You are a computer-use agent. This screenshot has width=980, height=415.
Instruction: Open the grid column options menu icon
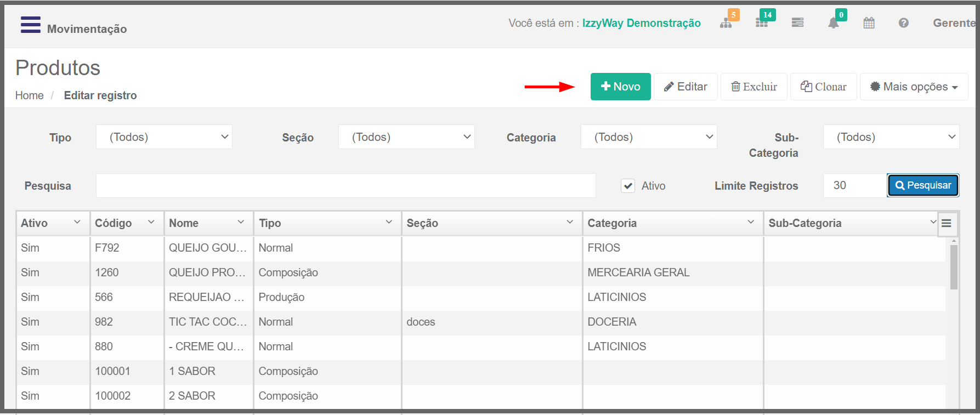(x=947, y=223)
